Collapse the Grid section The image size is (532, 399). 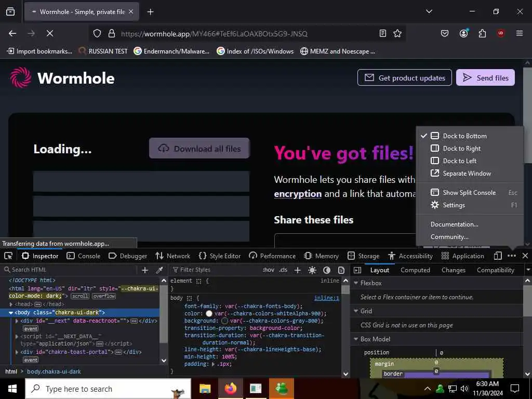pos(356,311)
